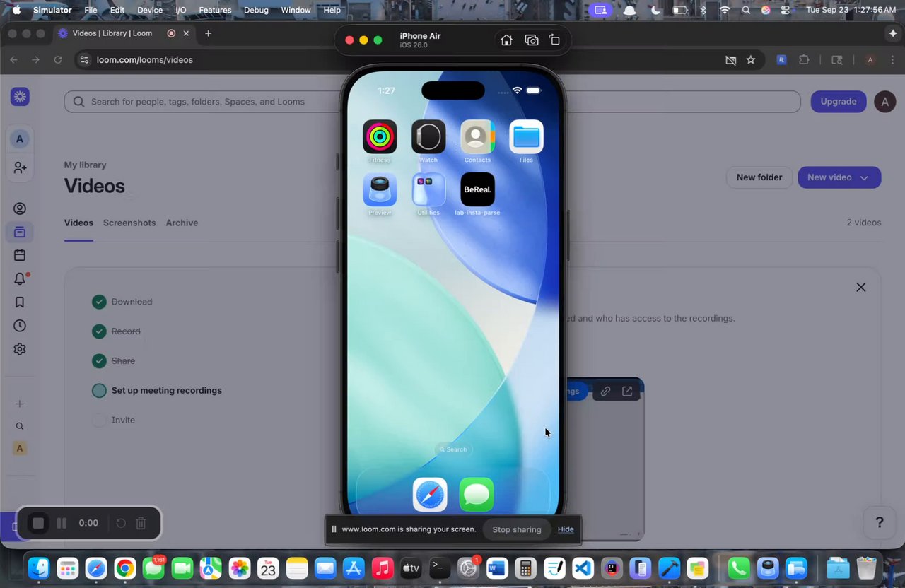Delete the Loom recording via trash icon
Screen dimensions: 905x588
(x=141, y=523)
